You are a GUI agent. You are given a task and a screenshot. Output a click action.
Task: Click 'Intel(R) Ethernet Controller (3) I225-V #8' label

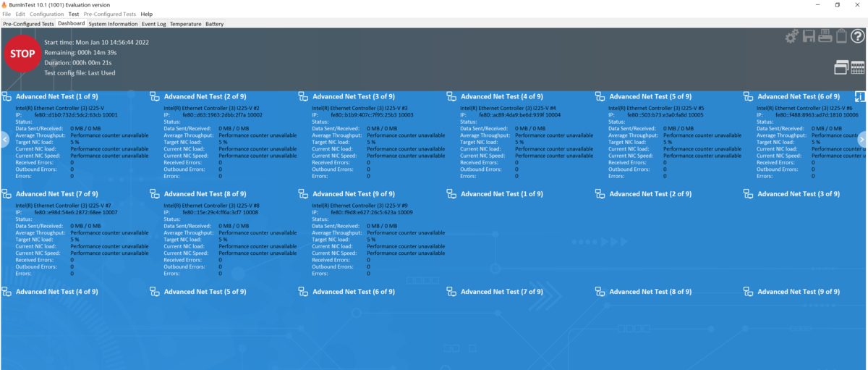pyautogui.click(x=211, y=206)
